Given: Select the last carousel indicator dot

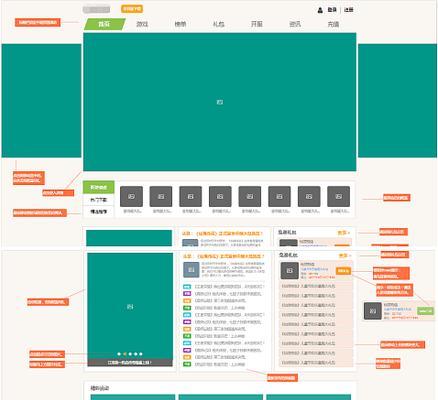Looking at the screenshot, I should 141,354.
